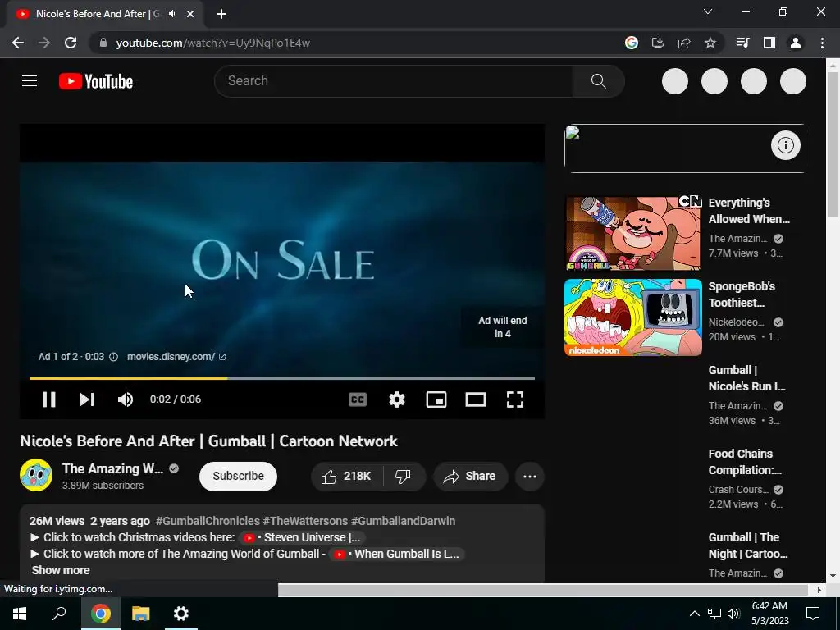Open the taskbar volume control
The image size is (840, 630).
(x=733, y=614)
